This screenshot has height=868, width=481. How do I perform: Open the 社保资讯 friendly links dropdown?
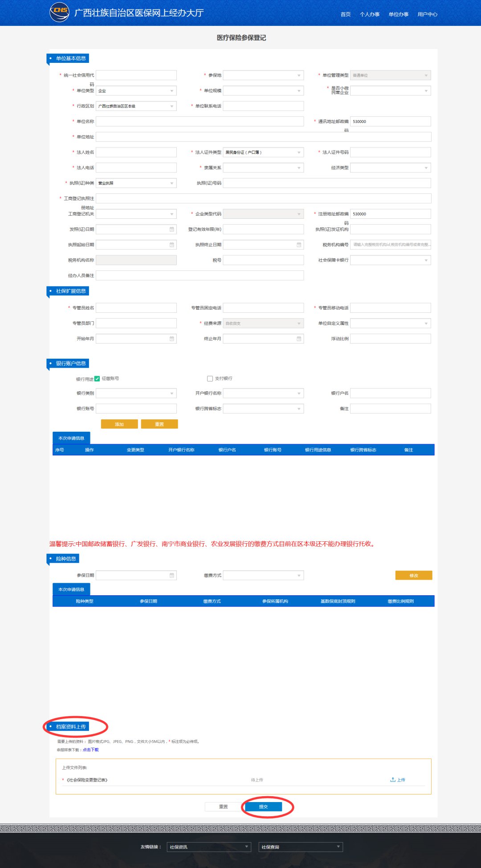pyautogui.click(x=209, y=847)
